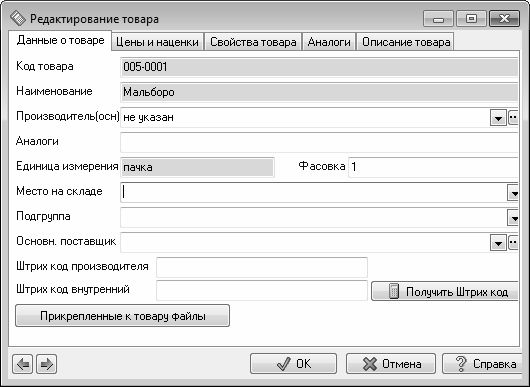530x387 pixels.
Task: Go to next product with right arrow
Action: [x=46, y=364]
